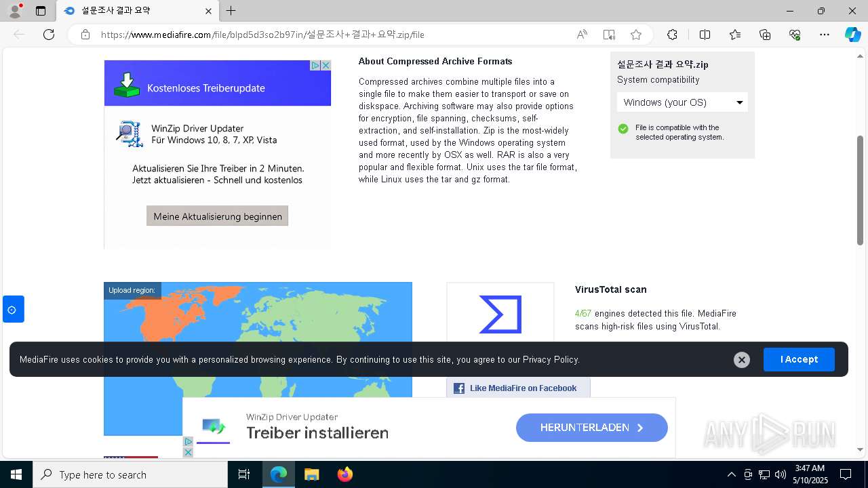Open clock showing 3:47 AM
The image size is (868, 488).
(x=810, y=474)
